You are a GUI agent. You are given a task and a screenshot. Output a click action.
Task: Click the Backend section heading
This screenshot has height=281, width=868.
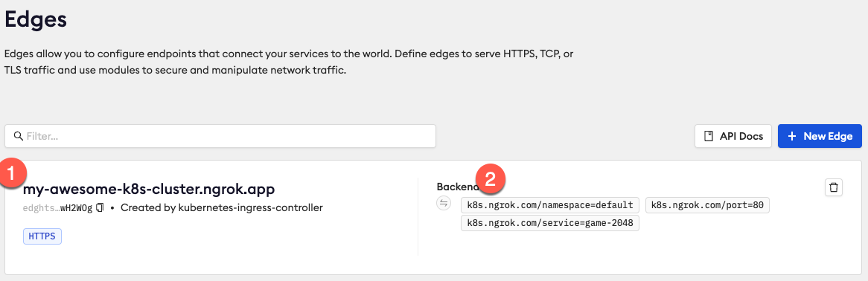click(x=456, y=187)
